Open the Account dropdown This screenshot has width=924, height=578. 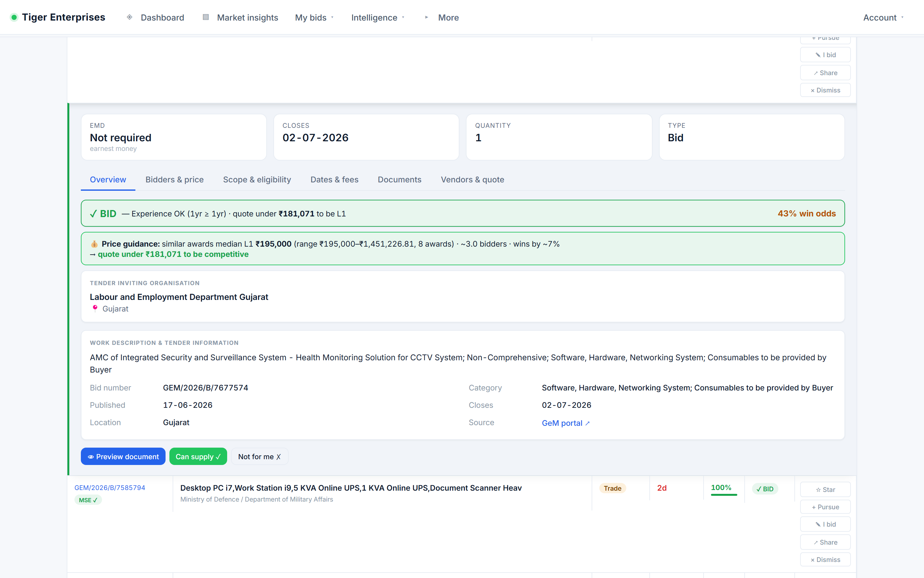[x=884, y=17]
